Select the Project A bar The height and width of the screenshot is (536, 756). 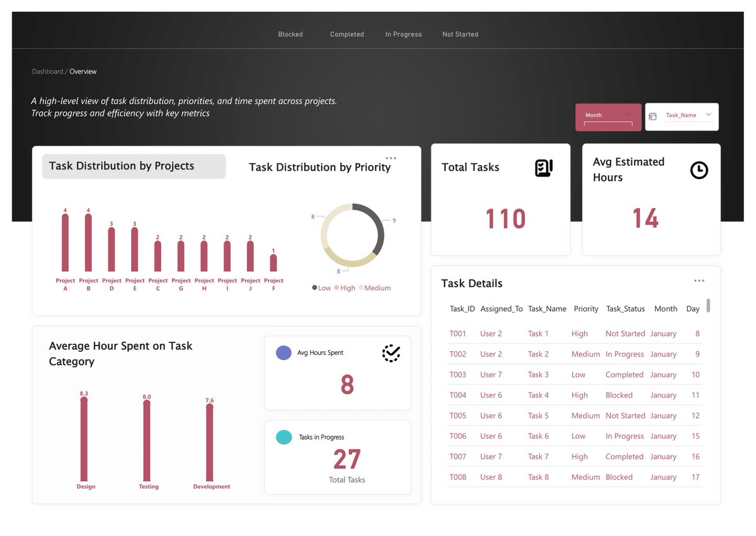(65, 243)
